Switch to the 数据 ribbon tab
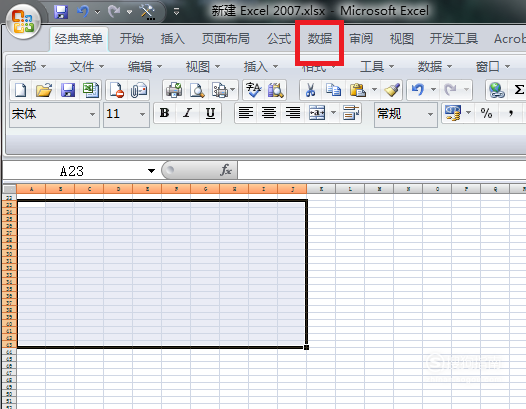The height and width of the screenshot is (409, 526). (320, 39)
